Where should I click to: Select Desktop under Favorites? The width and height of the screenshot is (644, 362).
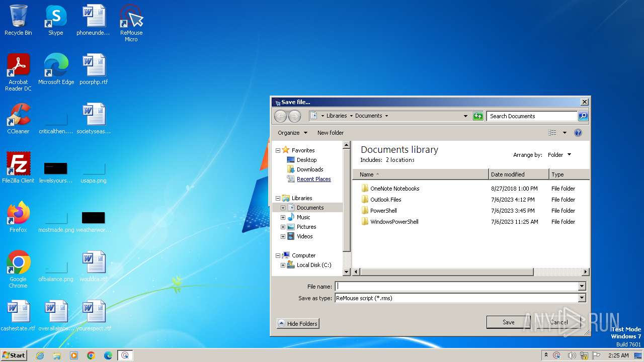tap(306, 160)
